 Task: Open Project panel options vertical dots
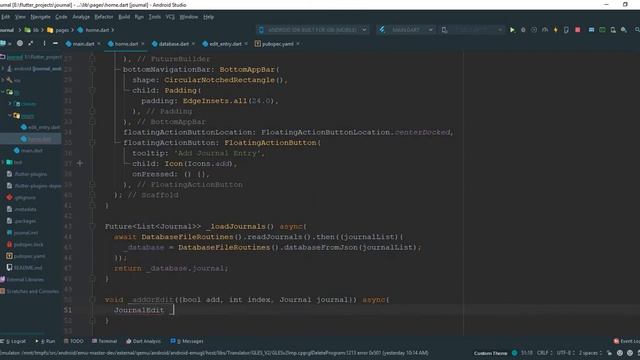tap(44, 43)
